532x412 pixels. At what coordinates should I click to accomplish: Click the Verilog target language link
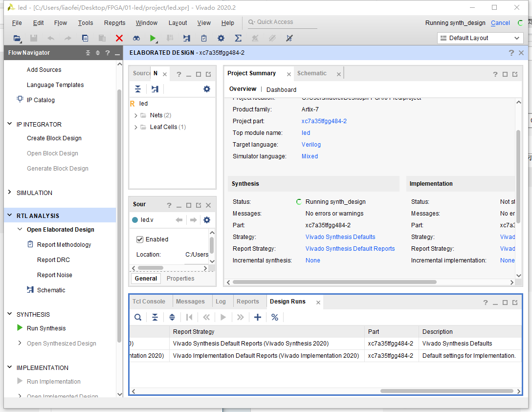click(311, 145)
